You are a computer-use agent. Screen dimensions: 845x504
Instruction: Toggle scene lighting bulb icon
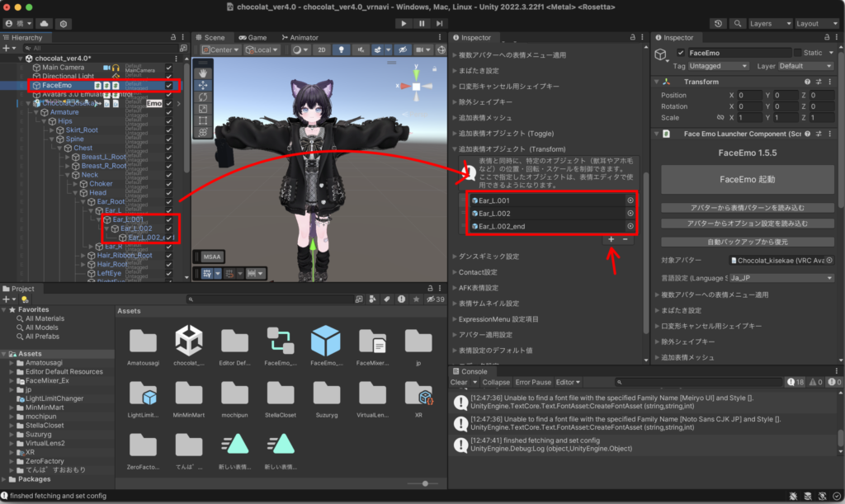point(340,50)
